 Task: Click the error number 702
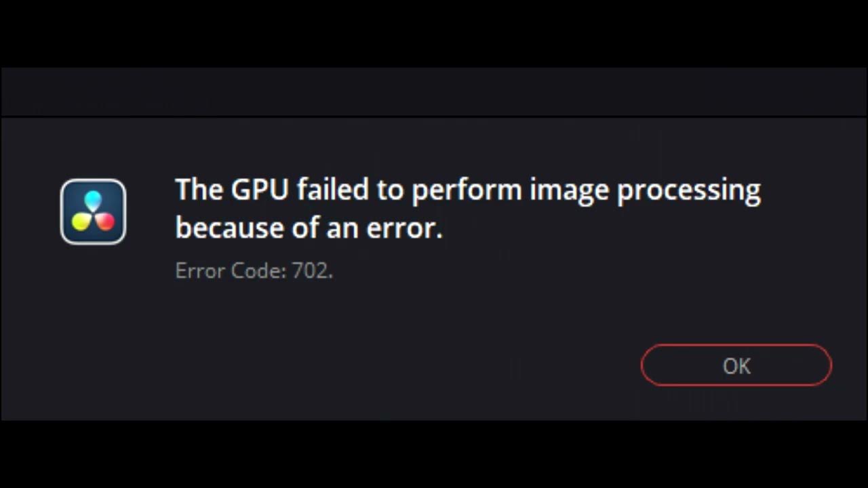(311, 271)
